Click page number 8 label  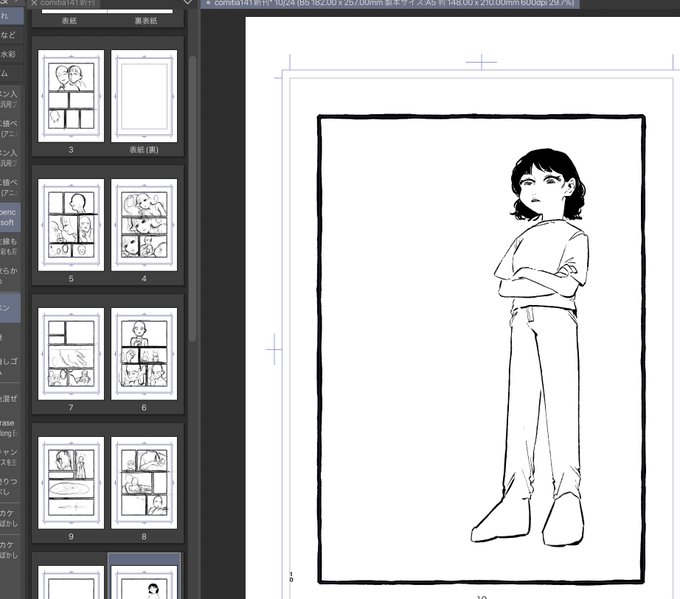144,537
